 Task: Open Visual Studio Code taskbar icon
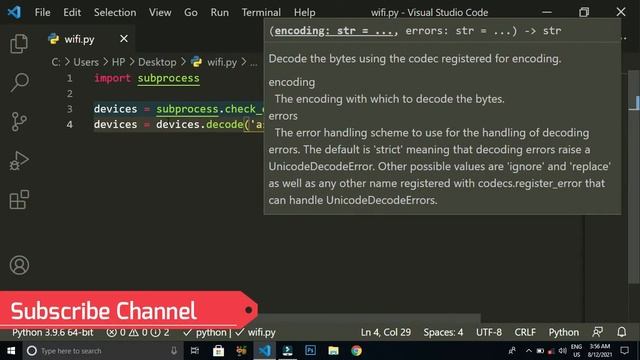tap(264, 351)
